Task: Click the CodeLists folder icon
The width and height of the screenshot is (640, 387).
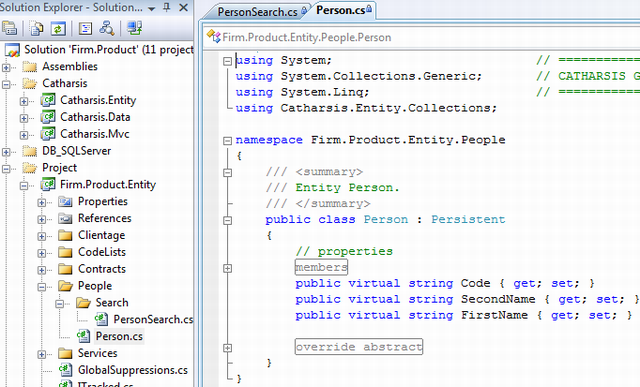Action: pos(65,252)
